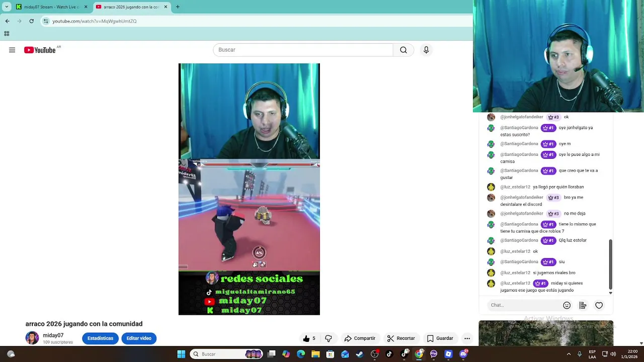644x362 pixels.
Task: Share the video with Compartir
Action: click(x=360, y=338)
